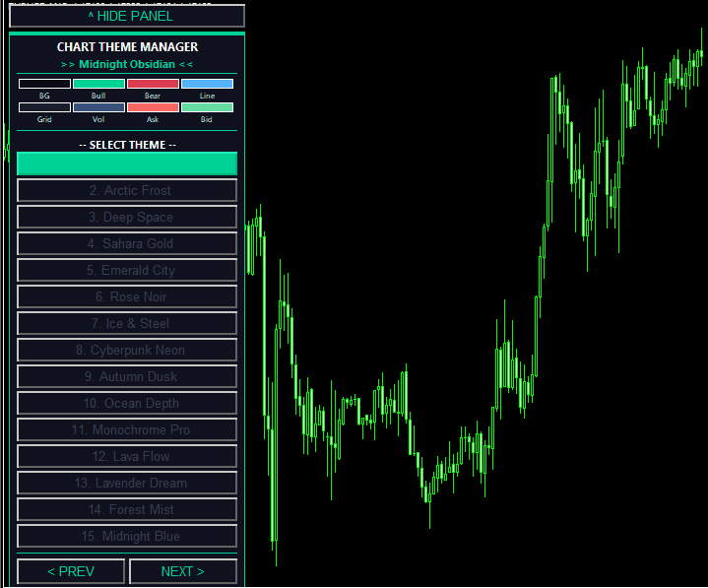Go to previous page with PREV

71,571
